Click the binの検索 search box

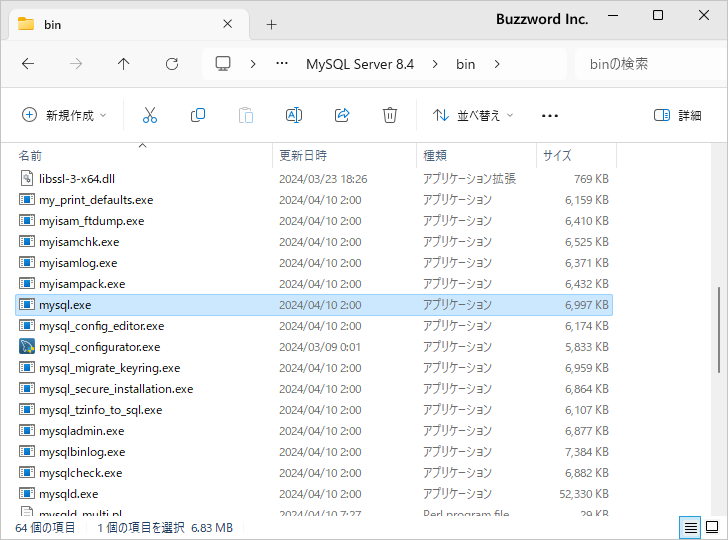point(650,64)
